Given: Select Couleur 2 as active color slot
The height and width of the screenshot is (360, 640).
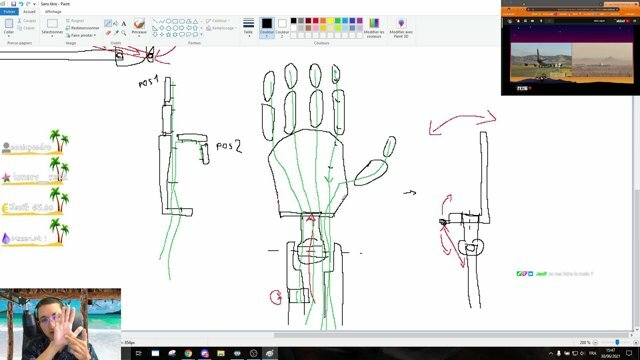Looking at the screenshot, I should coord(282,27).
